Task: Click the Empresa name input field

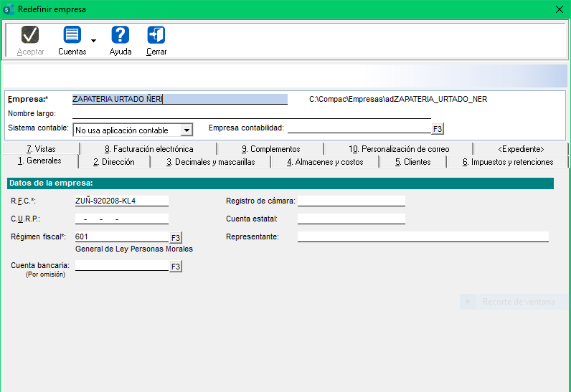Action: pyautogui.click(x=179, y=100)
